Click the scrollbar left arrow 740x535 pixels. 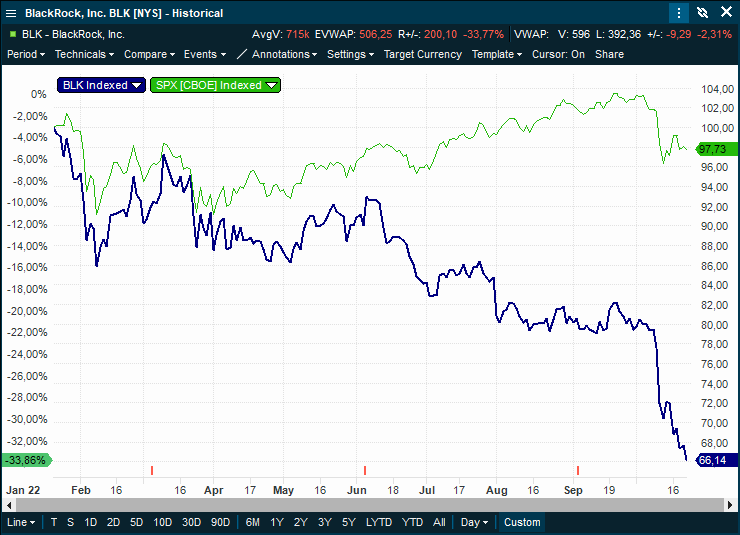tap(9, 505)
